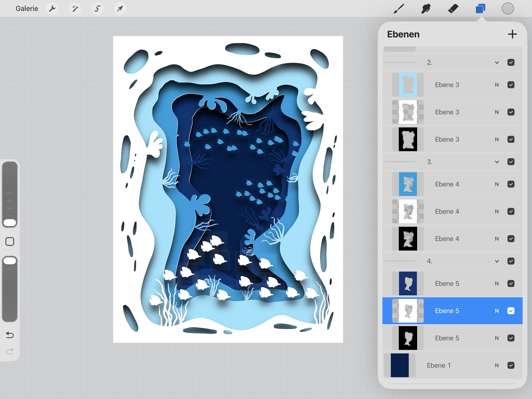Open the Adjustments magic wand menu

[75, 9]
